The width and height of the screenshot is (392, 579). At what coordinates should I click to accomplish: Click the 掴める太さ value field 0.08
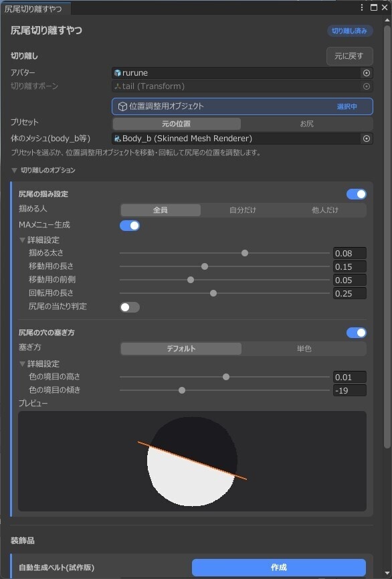350,253
